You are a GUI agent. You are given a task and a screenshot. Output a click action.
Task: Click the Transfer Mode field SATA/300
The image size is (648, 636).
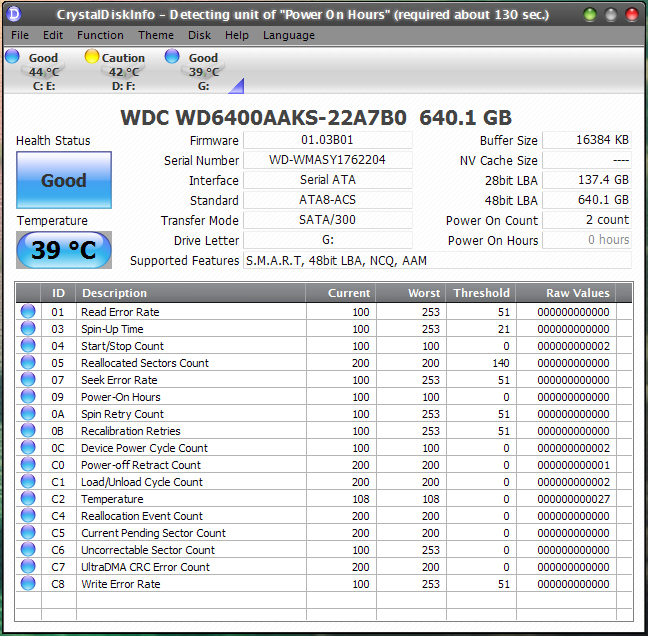pos(327,220)
